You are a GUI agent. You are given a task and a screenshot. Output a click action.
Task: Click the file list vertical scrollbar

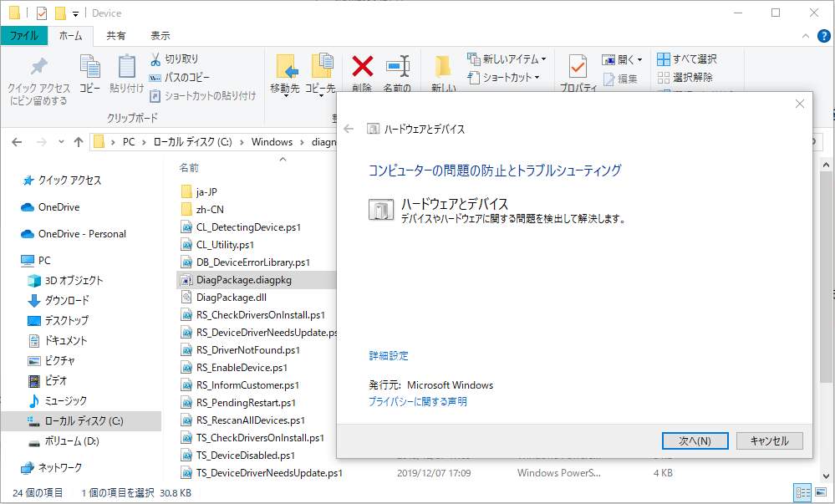826,277
